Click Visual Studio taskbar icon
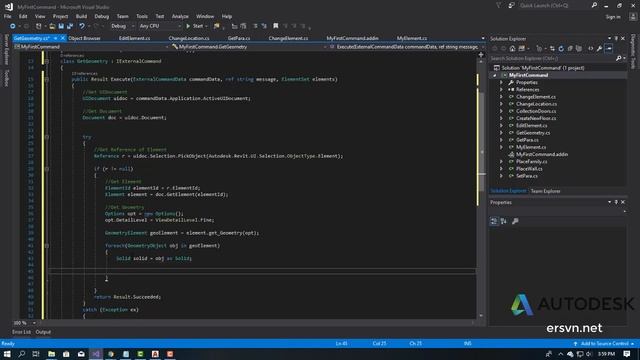The height and width of the screenshot is (360, 640). point(96,354)
